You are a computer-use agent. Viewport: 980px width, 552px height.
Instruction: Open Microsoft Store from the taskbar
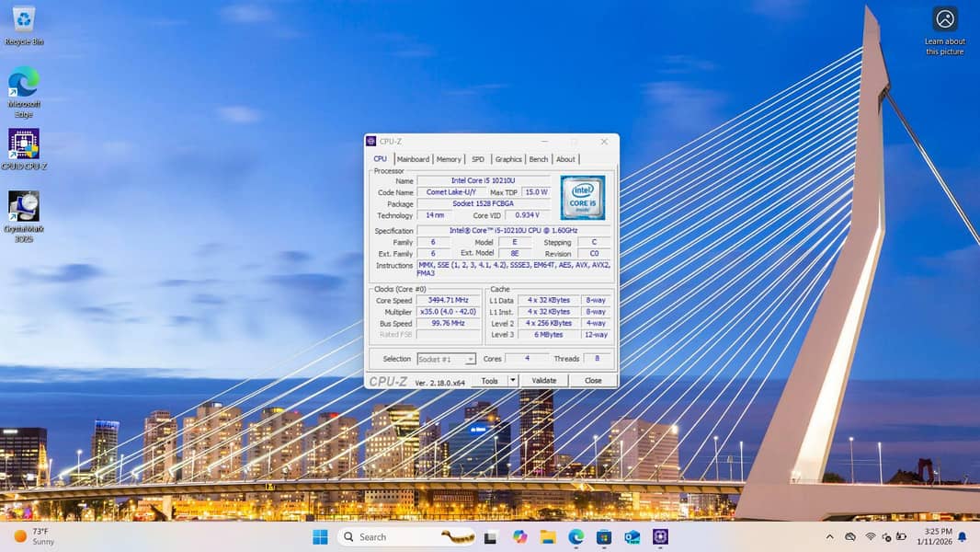(x=604, y=537)
